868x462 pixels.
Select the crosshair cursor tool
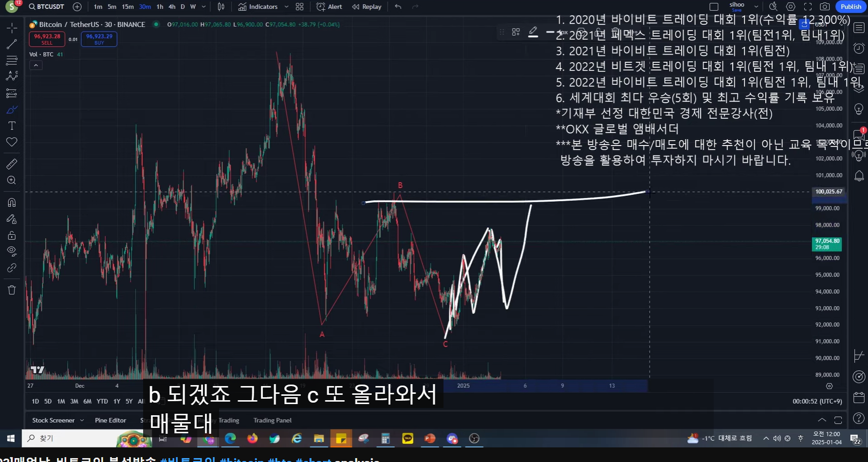tap(12, 27)
